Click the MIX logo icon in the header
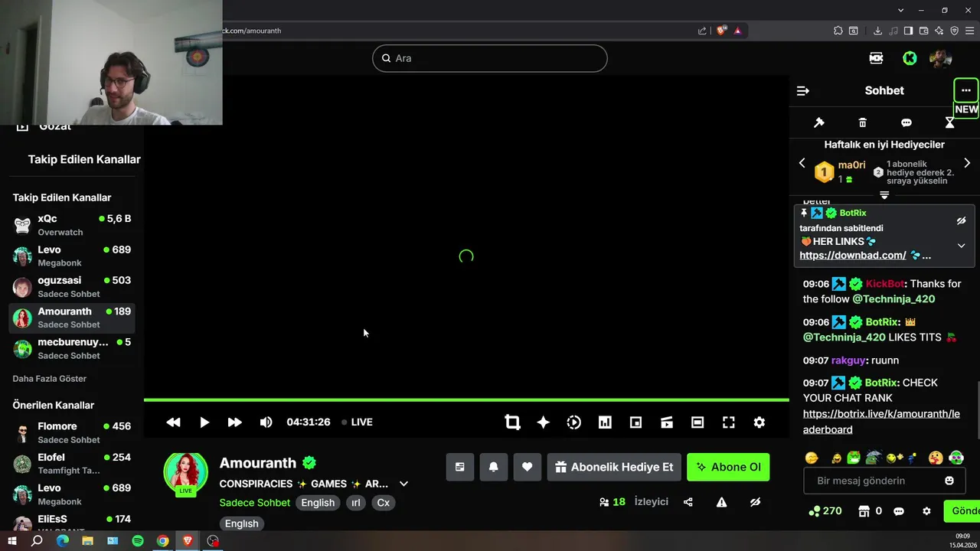The image size is (980, 551). pyautogui.click(x=876, y=58)
